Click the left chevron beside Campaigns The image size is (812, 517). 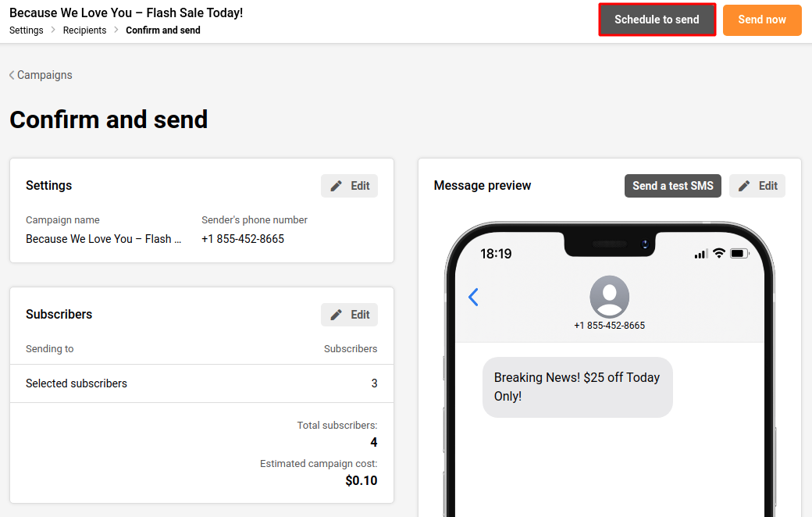coord(12,75)
